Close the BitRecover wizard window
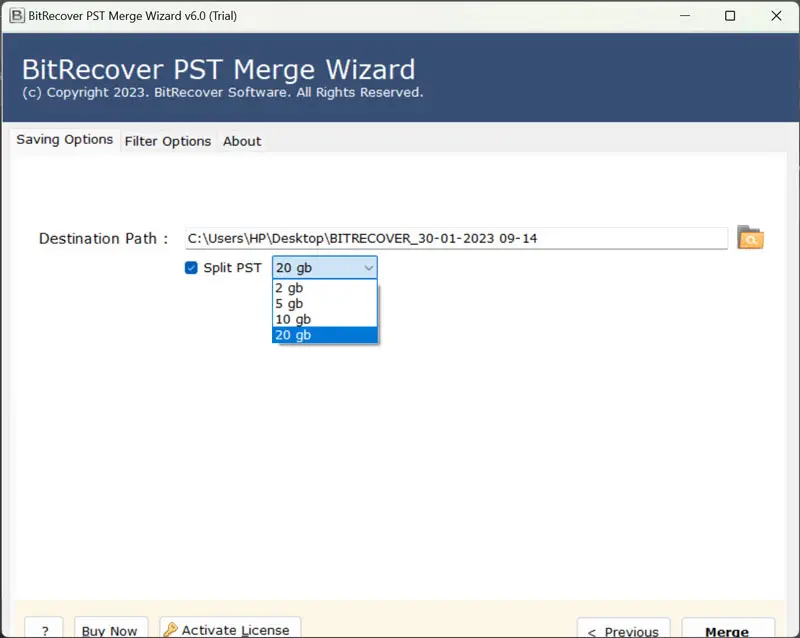Image resolution: width=800 pixels, height=638 pixels. pyautogui.click(x=775, y=16)
